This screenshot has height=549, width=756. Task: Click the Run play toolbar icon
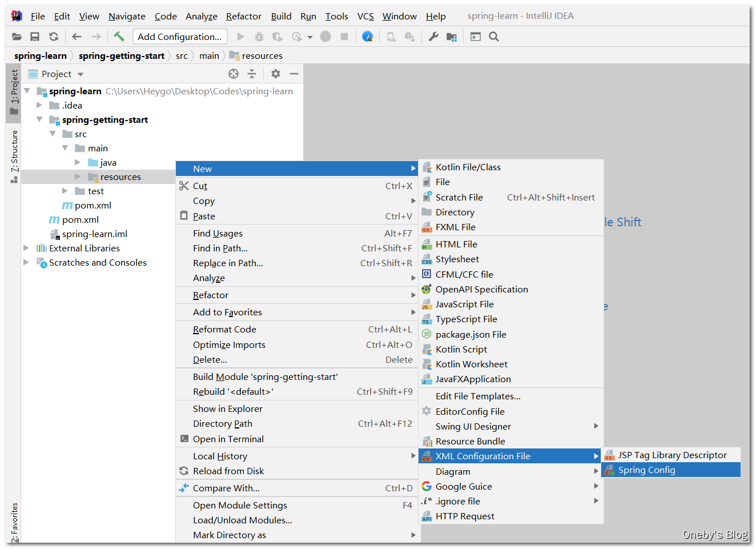tap(241, 37)
